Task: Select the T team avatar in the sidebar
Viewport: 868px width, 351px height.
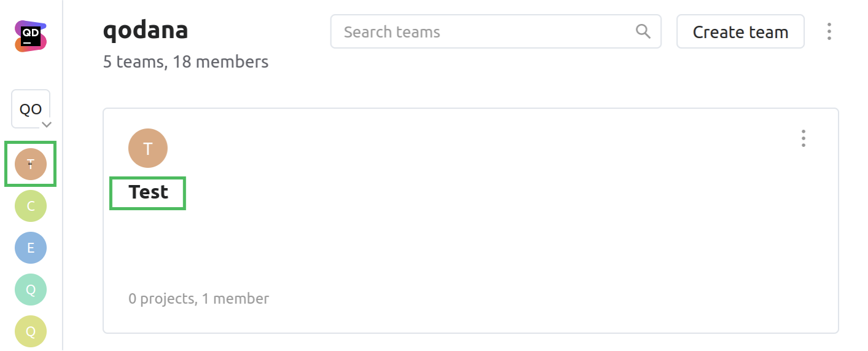Action: coord(31,164)
